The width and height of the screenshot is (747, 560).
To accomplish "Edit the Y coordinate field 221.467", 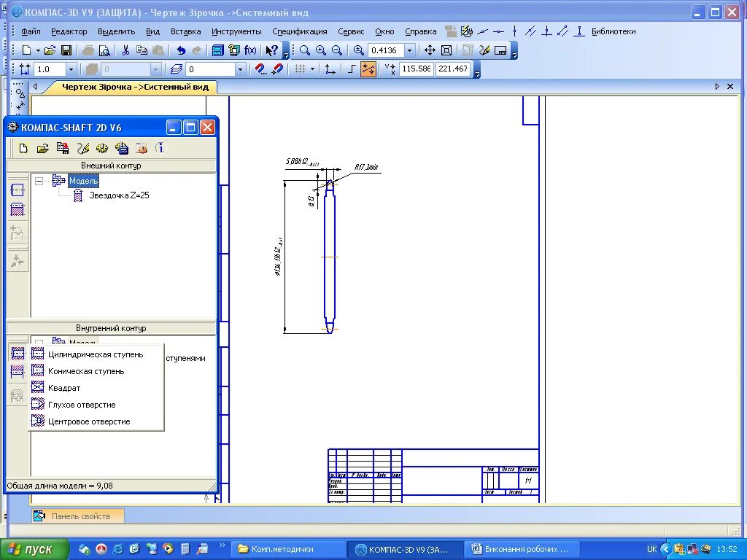I will (x=452, y=69).
